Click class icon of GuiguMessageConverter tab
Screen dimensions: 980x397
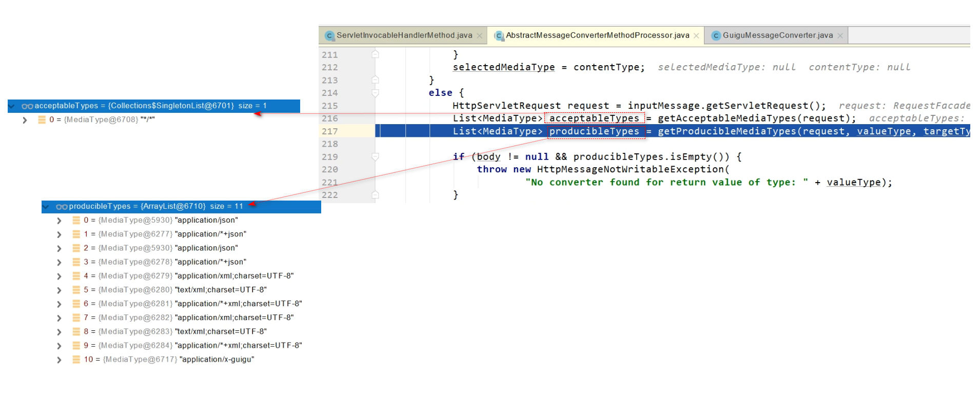pyautogui.click(x=716, y=36)
